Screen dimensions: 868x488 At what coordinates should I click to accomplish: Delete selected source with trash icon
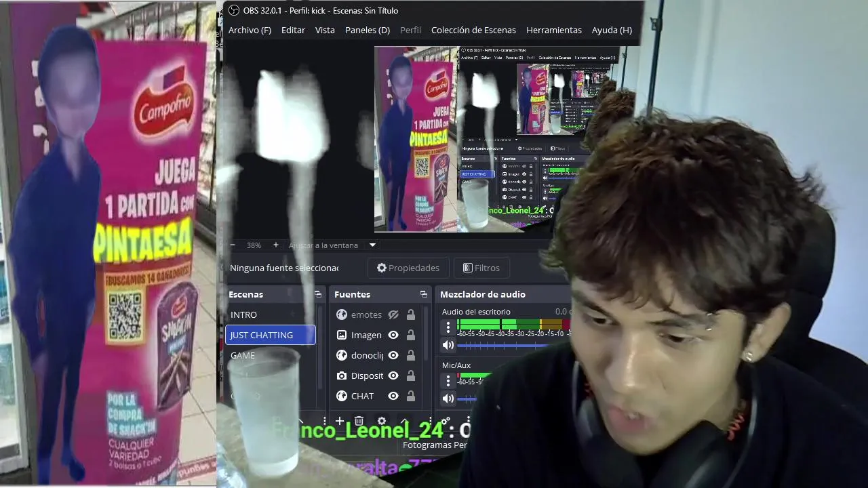[x=359, y=421]
